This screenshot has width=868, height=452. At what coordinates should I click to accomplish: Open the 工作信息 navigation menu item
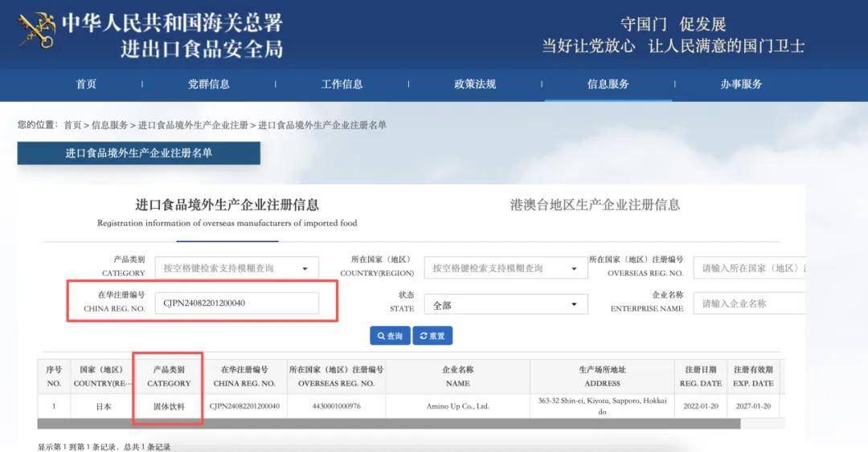342,84
